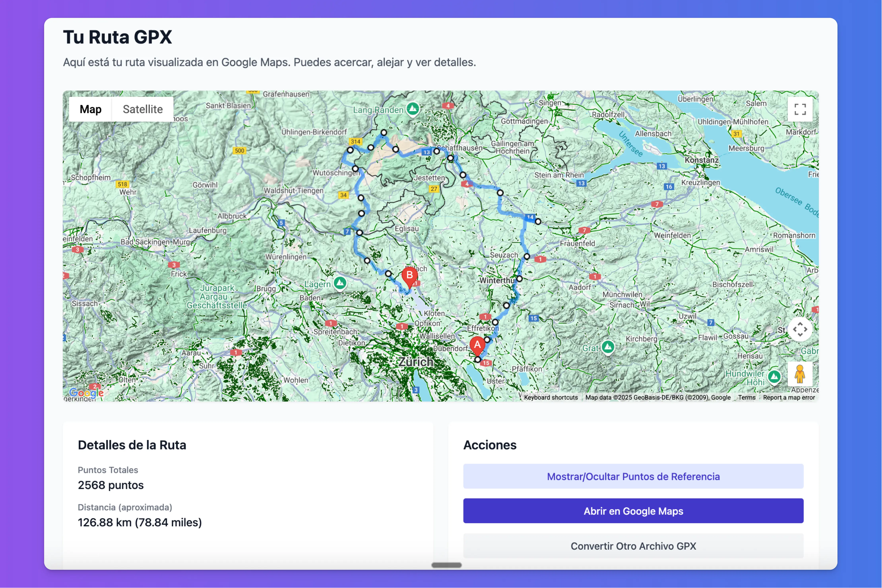Click the Eglisau town label
The width and height of the screenshot is (882, 588).
(x=406, y=228)
